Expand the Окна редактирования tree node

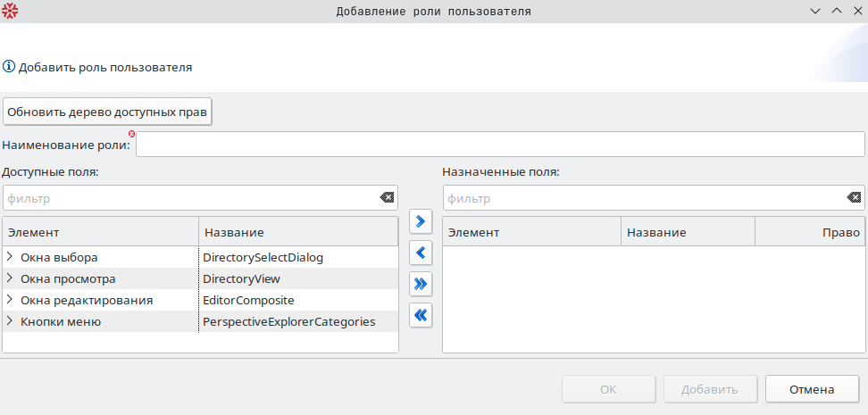pyautogui.click(x=10, y=300)
